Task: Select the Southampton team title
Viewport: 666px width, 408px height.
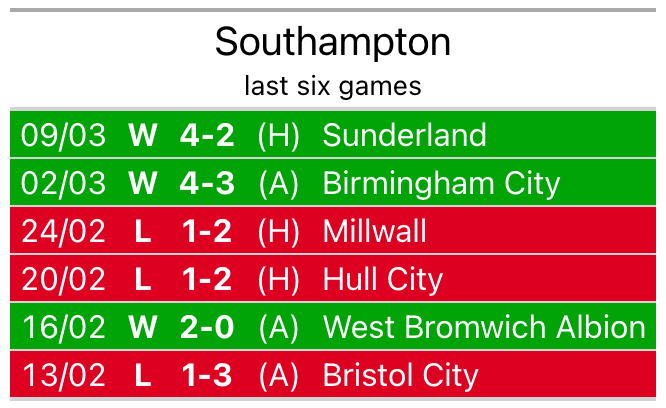Action: 333,42
